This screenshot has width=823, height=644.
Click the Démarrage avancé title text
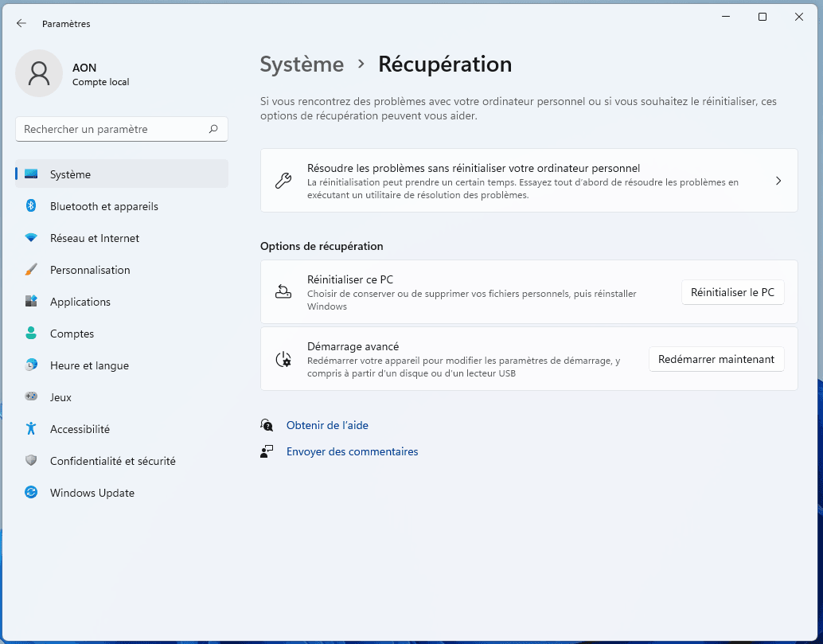coord(353,346)
